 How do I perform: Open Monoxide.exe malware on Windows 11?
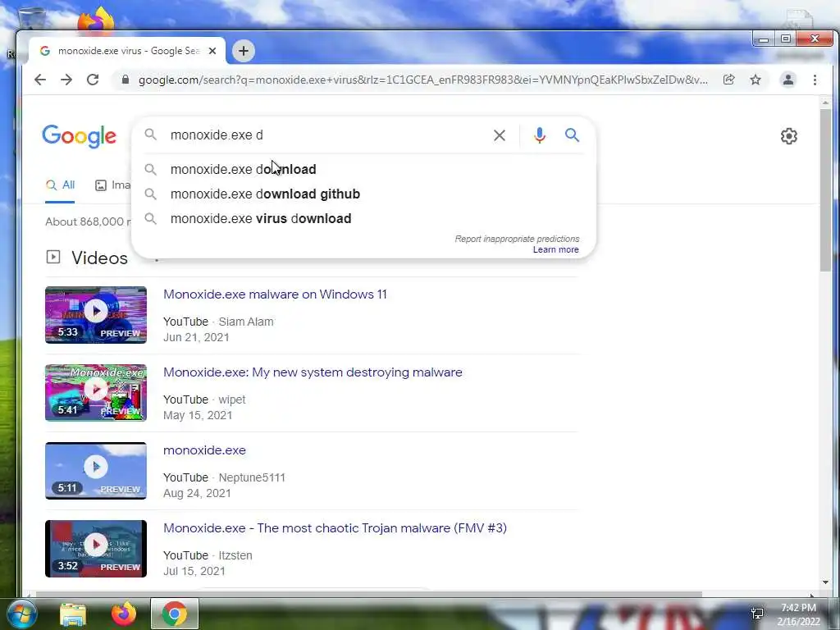click(x=275, y=294)
